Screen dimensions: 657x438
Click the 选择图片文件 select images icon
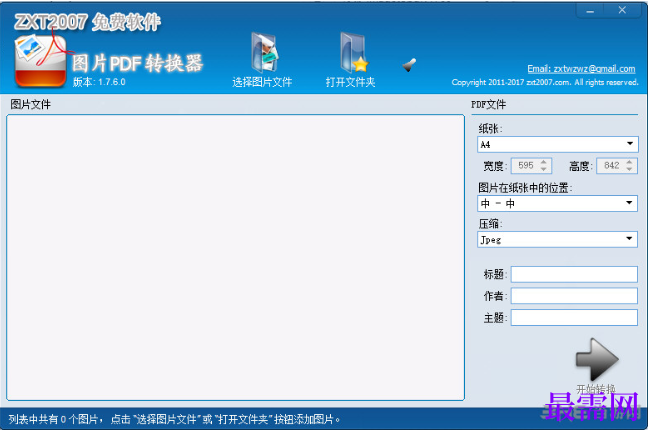(264, 53)
